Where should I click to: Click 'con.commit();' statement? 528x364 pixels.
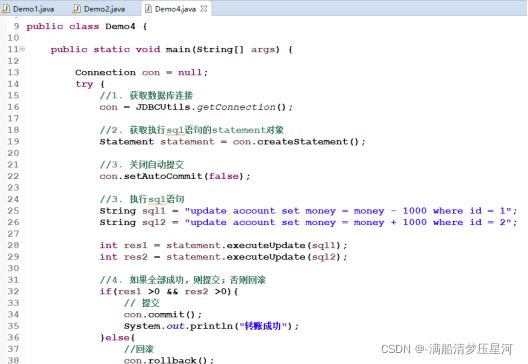[x=163, y=315]
